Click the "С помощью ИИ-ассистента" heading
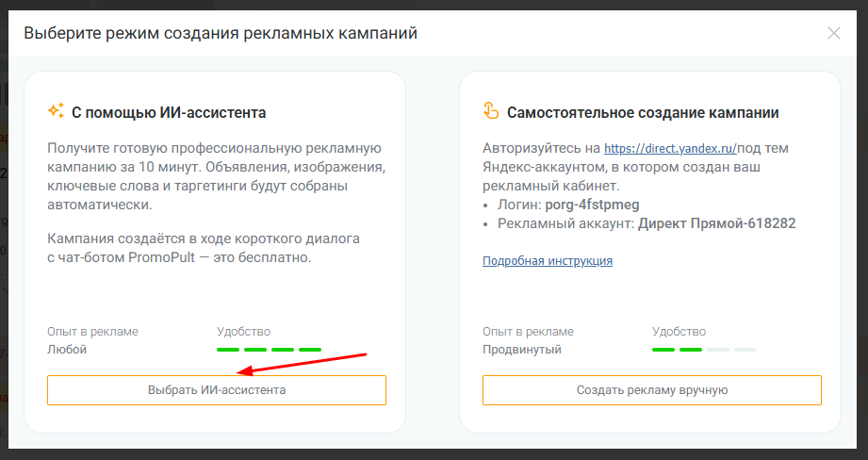868x460 pixels. (x=169, y=113)
